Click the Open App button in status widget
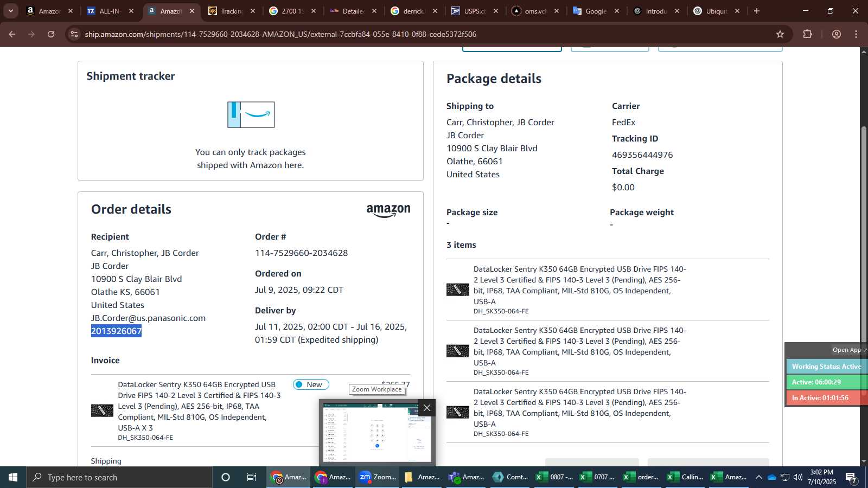The height and width of the screenshot is (488, 868). pos(848,350)
